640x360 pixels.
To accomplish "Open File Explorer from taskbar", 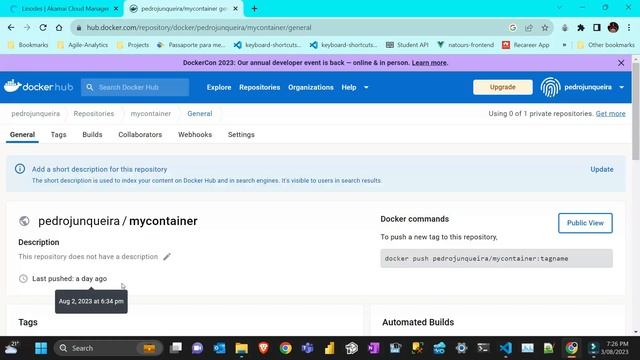I will [242, 348].
